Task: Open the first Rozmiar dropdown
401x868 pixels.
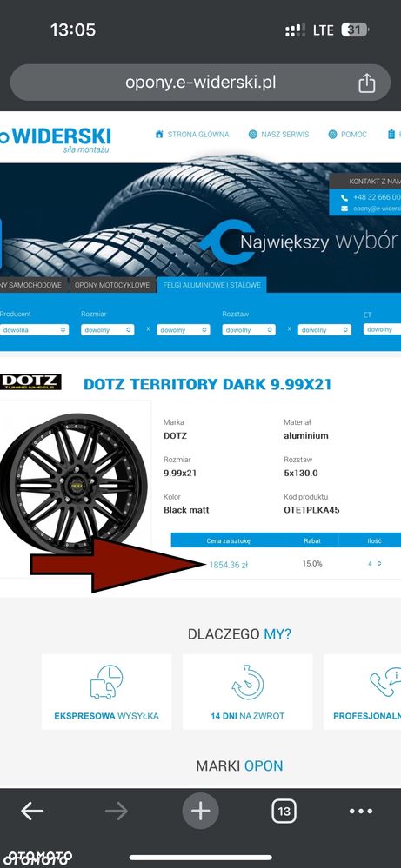Action: coord(108,329)
